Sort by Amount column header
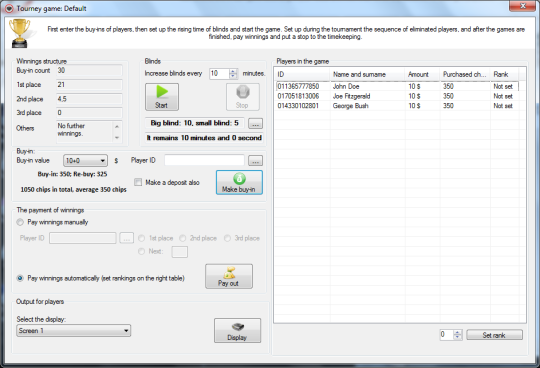Viewport: 540px width, 368px height. coord(422,74)
